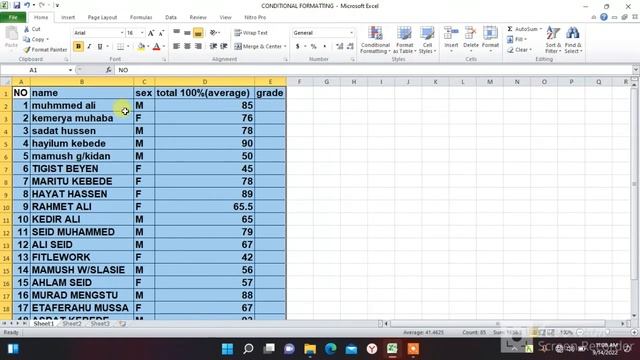
Task: Click the Format Painter brush
Action: click(27, 49)
